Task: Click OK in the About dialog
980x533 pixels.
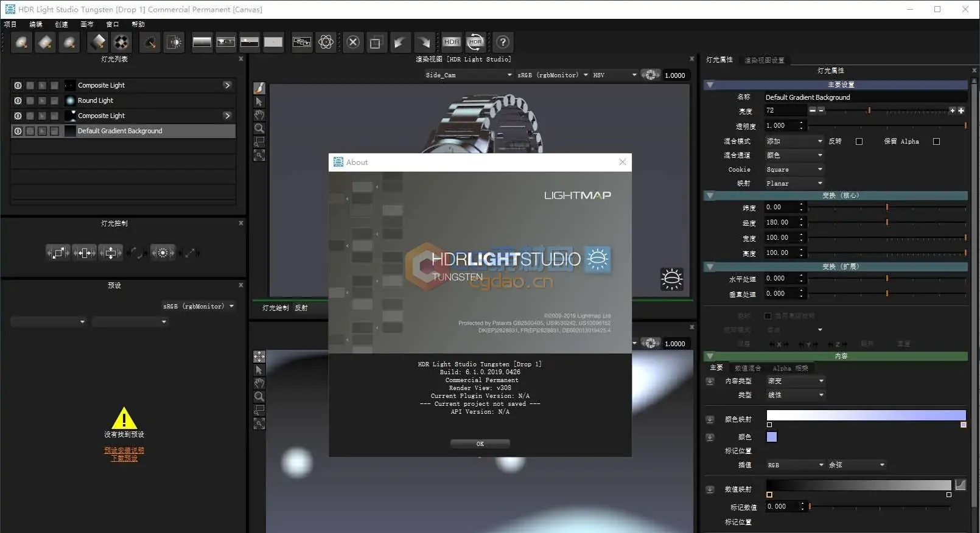Action: (x=480, y=444)
